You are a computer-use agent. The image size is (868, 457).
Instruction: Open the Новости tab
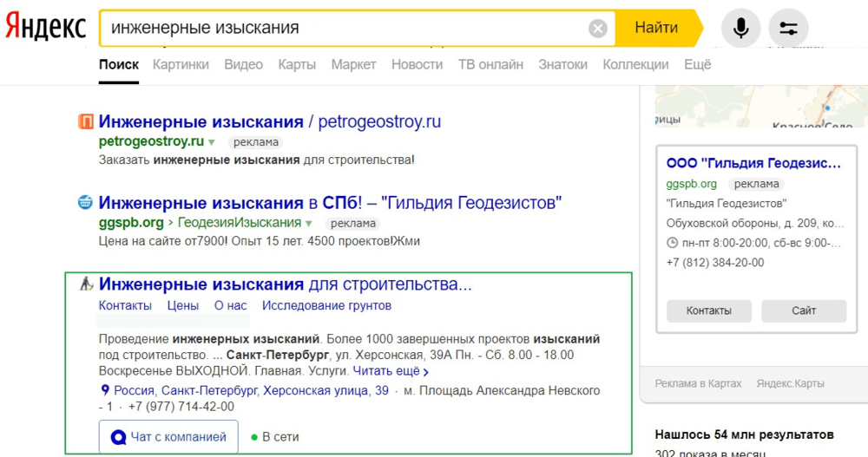[x=417, y=65]
